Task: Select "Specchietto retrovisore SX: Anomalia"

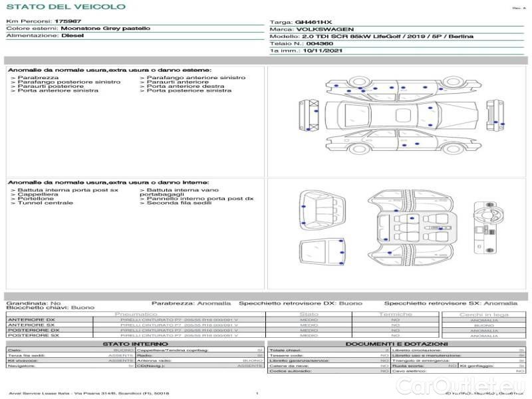Action: (451, 303)
